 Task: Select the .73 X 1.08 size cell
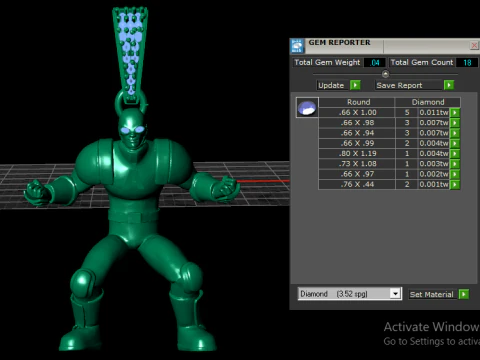click(x=357, y=164)
